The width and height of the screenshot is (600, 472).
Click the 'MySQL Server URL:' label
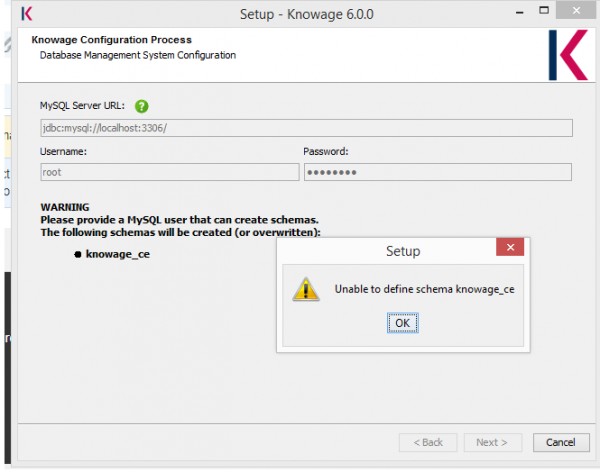(82, 106)
